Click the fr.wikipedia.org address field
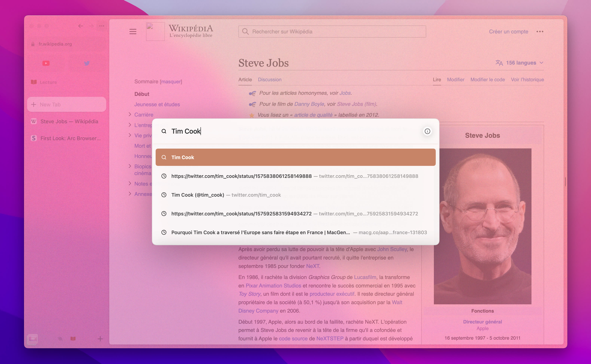Viewport: 591px width, 364px height. pos(66,44)
